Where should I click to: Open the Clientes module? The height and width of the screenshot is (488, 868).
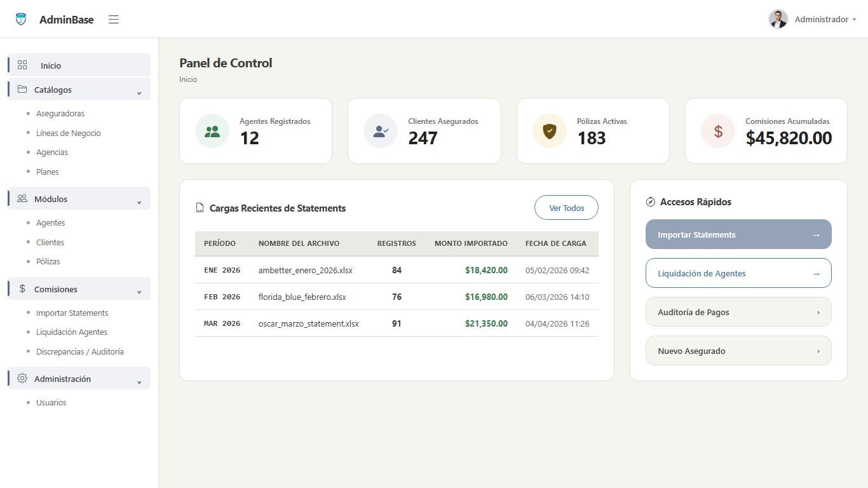click(x=50, y=243)
